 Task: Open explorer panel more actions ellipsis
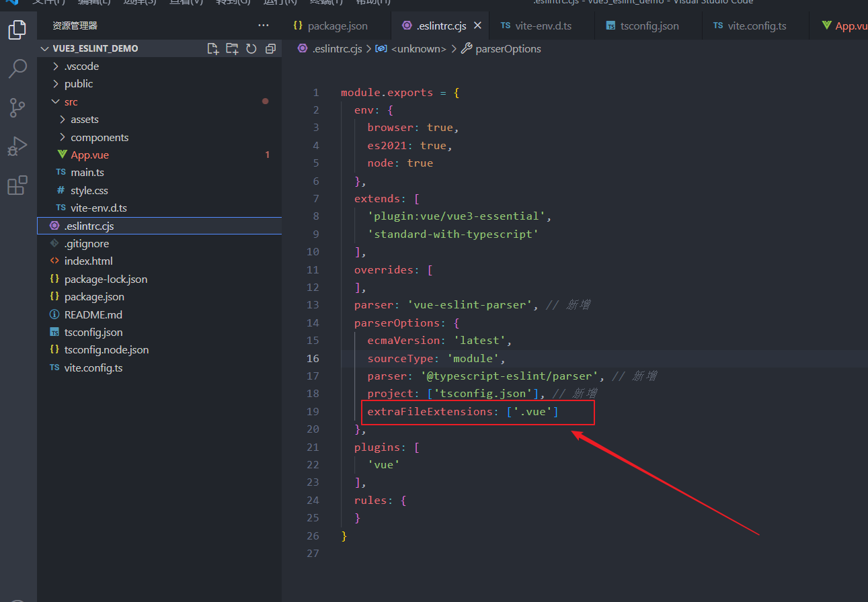click(x=264, y=26)
